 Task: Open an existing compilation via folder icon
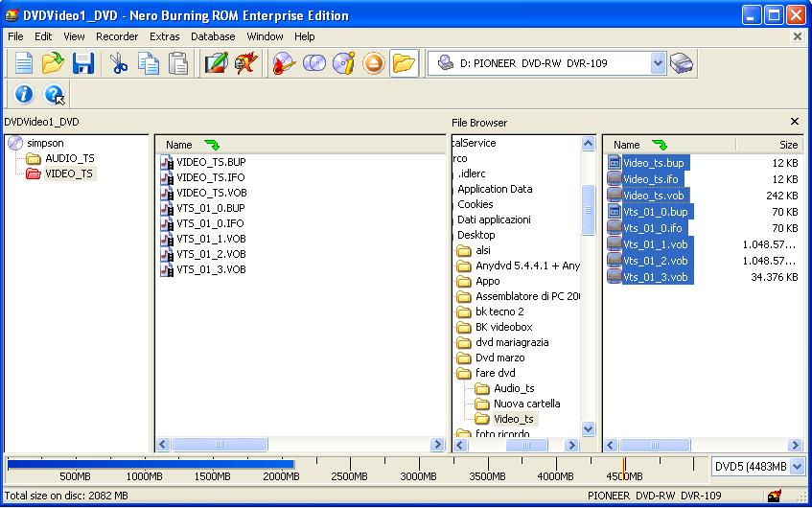click(x=53, y=63)
